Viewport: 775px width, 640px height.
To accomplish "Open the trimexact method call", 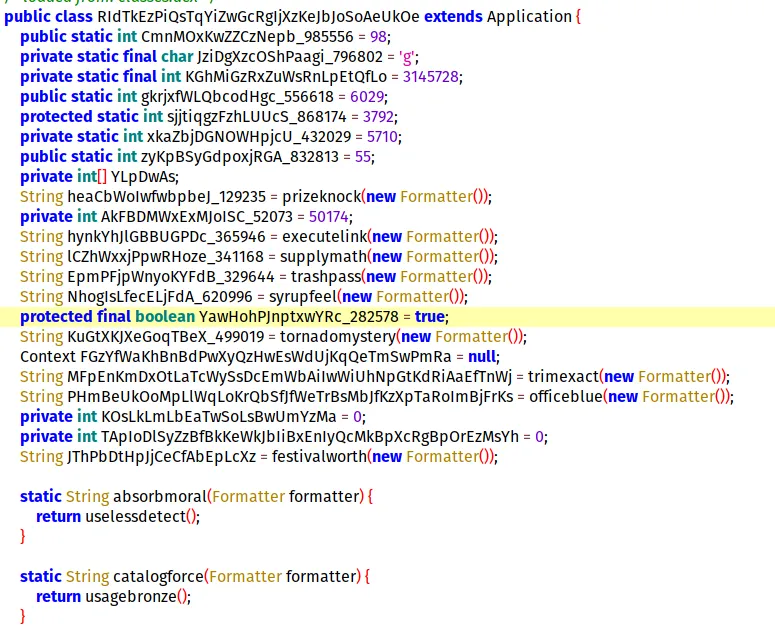I will pyautogui.click(x=561, y=376).
